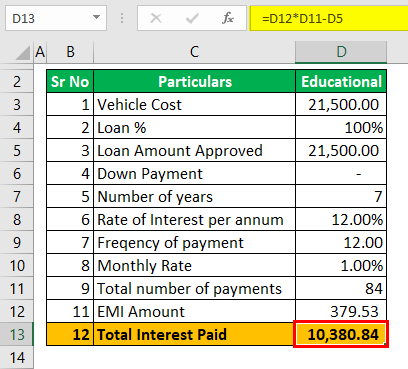408x369 pixels.
Task: Click the 'Number of years' cell
Action: click(195, 196)
